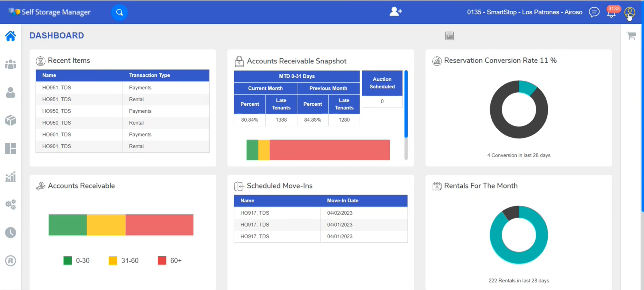Click the blue search magnifier button
This screenshot has width=644, height=290.
(x=119, y=12)
